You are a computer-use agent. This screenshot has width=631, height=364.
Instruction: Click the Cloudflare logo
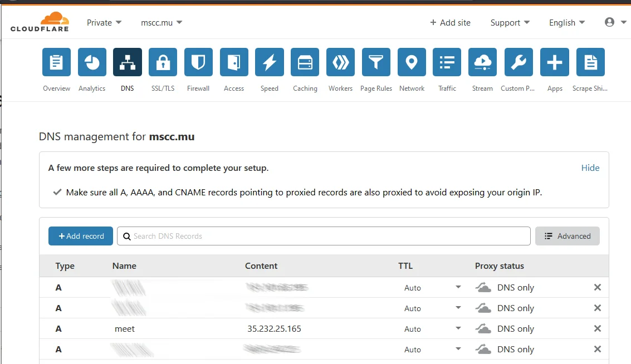click(x=40, y=22)
